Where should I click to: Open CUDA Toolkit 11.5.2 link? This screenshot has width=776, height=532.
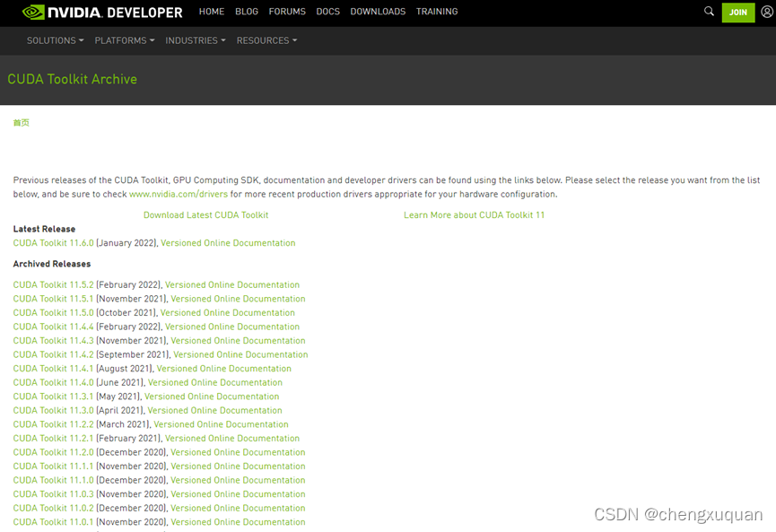click(x=53, y=285)
